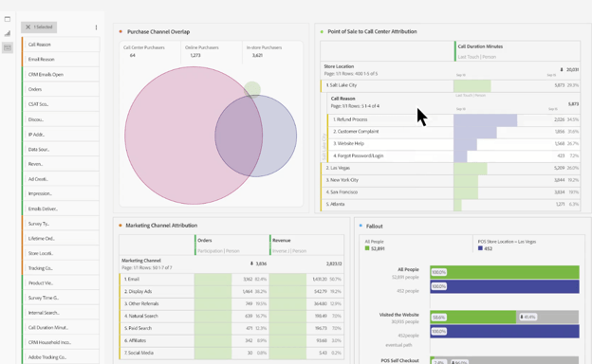This screenshot has width=592, height=364.
Task: Select the Data Sour.. component
Action: 61,150
